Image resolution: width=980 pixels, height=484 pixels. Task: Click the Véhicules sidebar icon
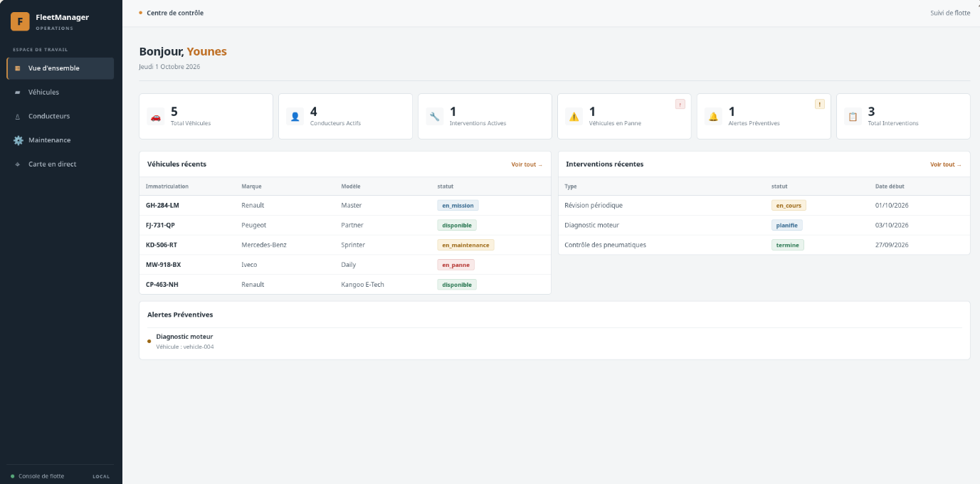pyautogui.click(x=18, y=93)
